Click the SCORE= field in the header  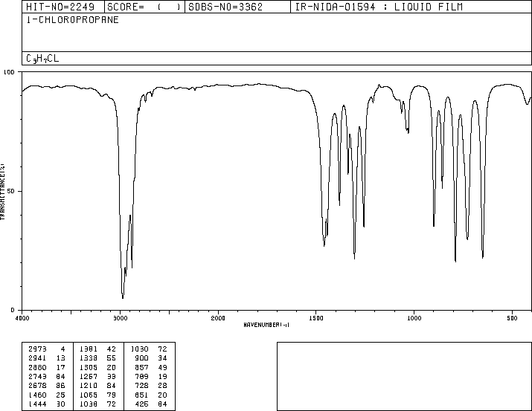(x=144, y=7)
